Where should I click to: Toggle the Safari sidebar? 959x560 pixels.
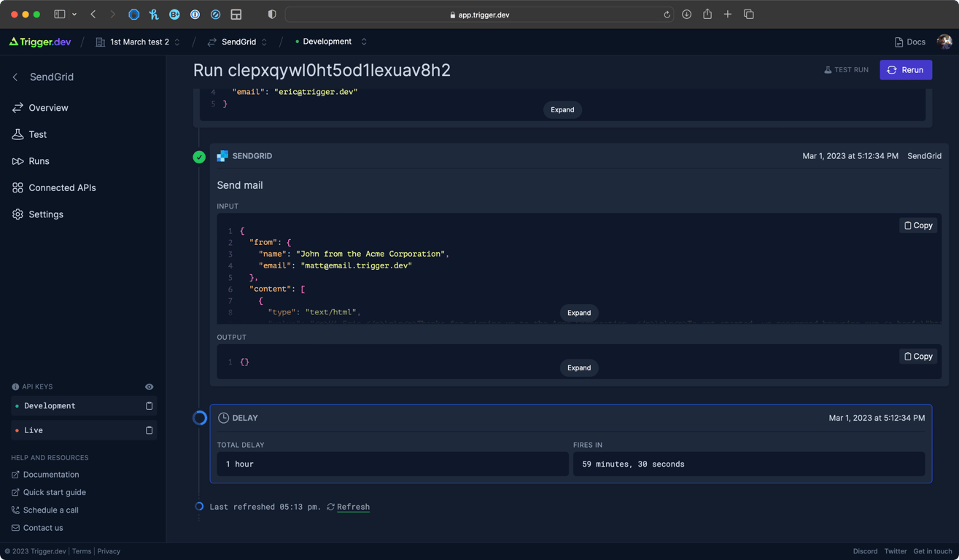pos(60,15)
